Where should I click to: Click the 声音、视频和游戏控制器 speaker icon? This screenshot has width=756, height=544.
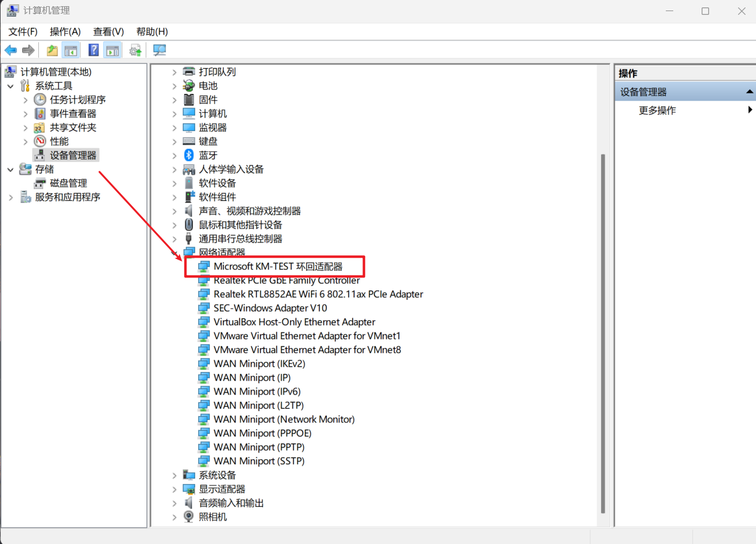189,211
